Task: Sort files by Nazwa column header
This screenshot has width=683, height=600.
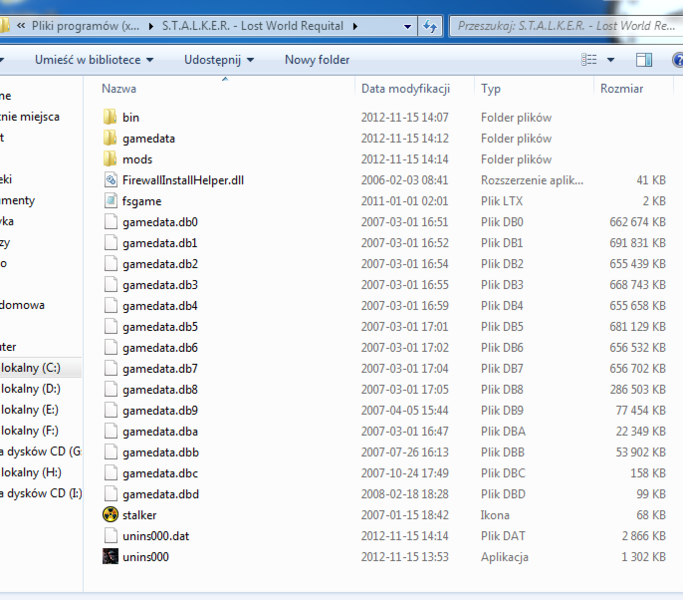Action: click(120, 89)
